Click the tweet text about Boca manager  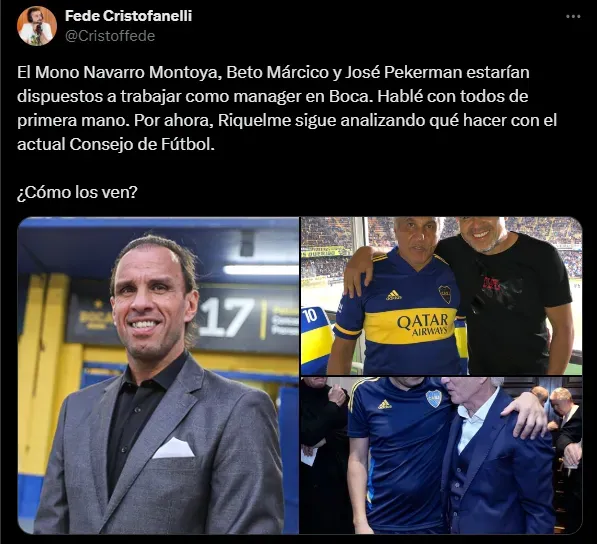(x=287, y=108)
